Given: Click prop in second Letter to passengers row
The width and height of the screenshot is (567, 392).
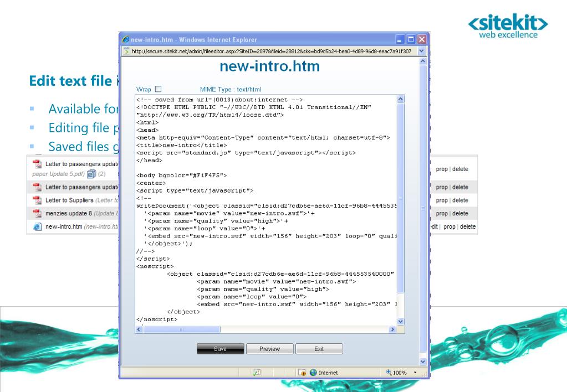Looking at the screenshot, I should 442,187.
